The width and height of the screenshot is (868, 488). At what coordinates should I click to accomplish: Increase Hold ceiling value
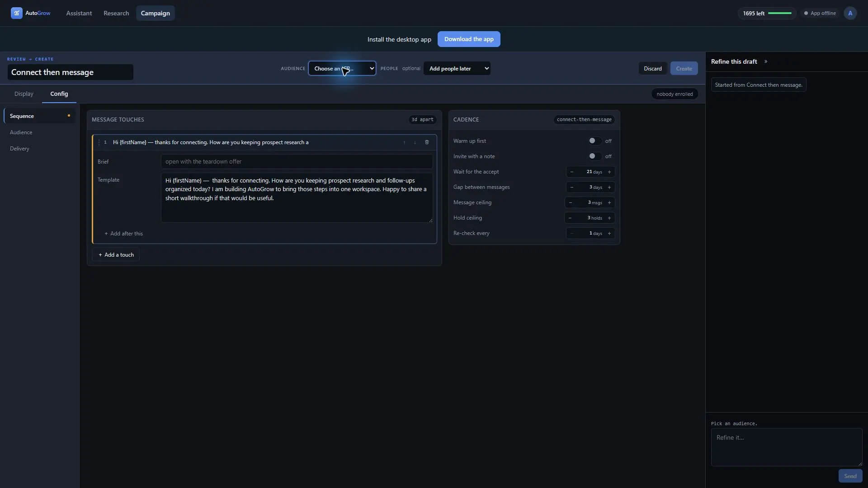click(609, 218)
